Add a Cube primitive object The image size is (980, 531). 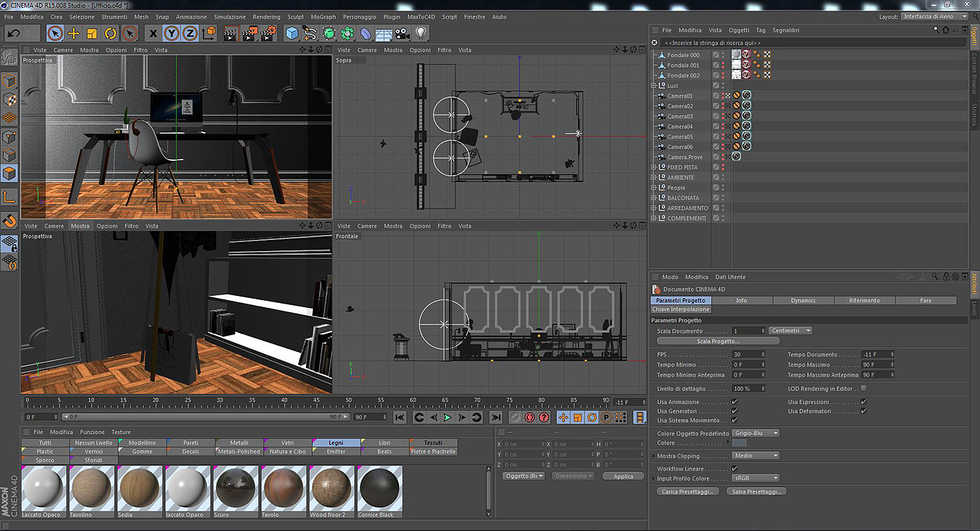(x=292, y=34)
